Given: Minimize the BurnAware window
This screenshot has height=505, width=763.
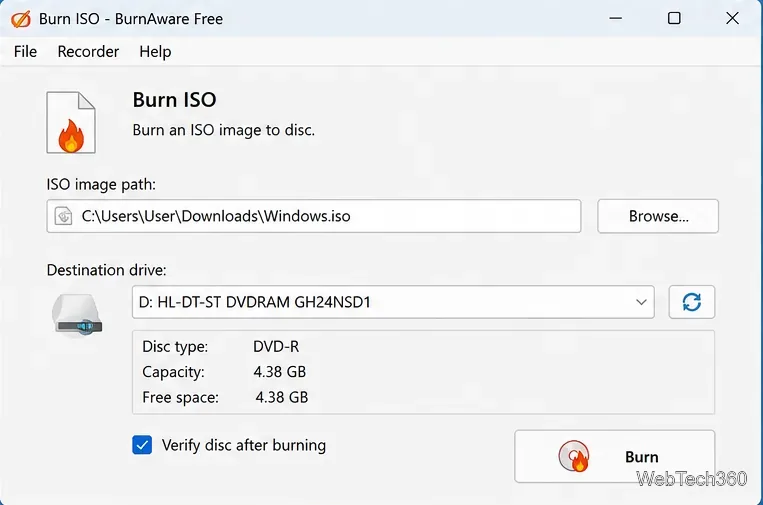Looking at the screenshot, I should [x=616, y=18].
